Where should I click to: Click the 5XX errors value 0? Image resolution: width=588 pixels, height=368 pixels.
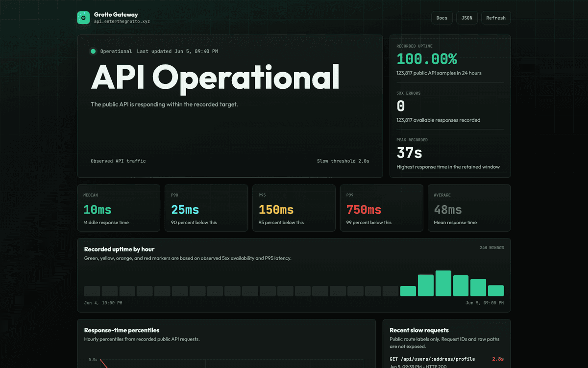[401, 106]
